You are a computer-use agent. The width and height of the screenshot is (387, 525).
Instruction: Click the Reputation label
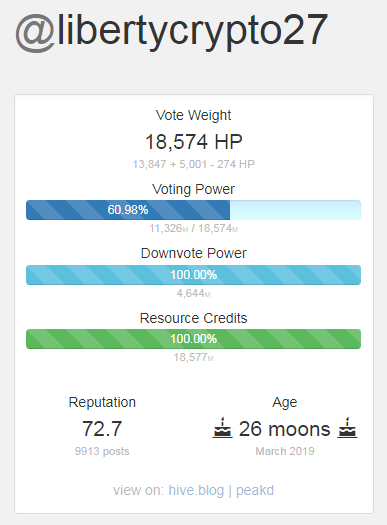coord(102,402)
